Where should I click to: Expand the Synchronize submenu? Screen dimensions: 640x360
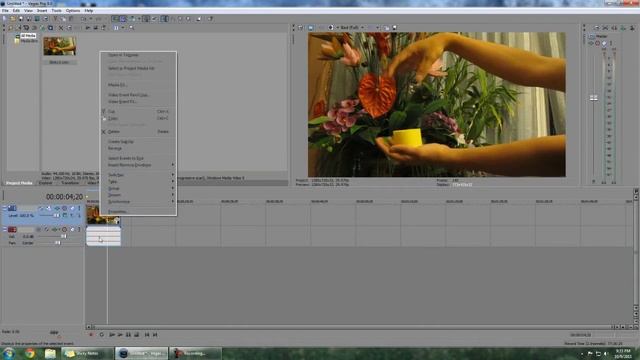[x=138, y=202]
